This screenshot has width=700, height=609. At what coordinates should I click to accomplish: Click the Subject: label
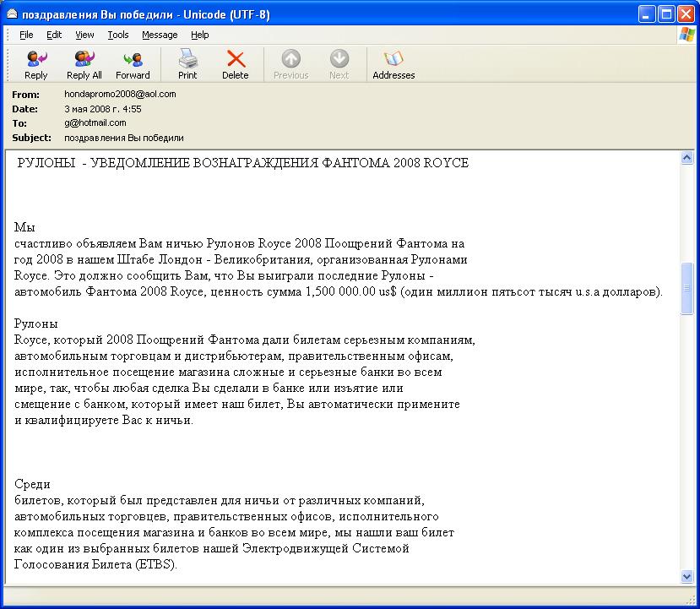click(31, 138)
